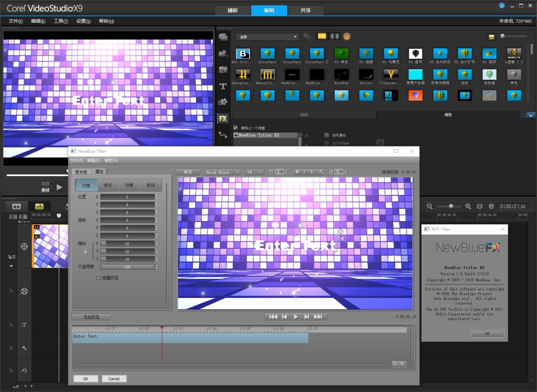This screenshot has height=392, width=537.
Task: Select the 样式 properties tab
Action: point(108,185)
